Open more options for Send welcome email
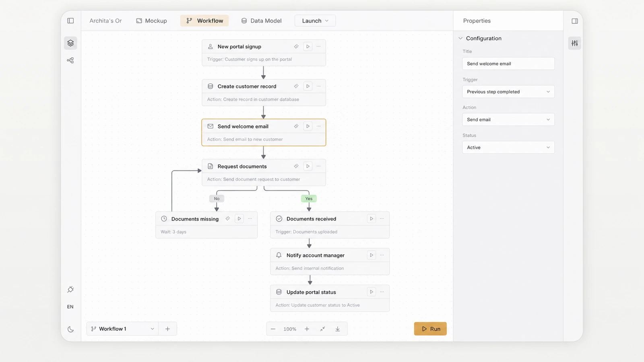 (319, 126)
